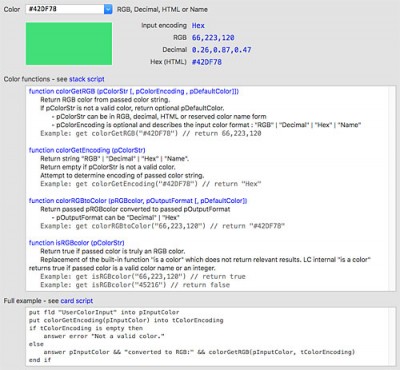Open the card script link
The width and height of the screenshot is (400, 370).
(x=77, y=301)
